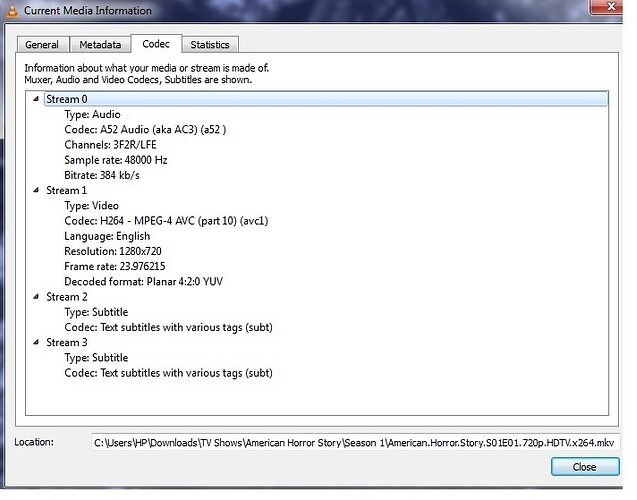Click the Location path field

pyautogui.click(x=355, y=442)
